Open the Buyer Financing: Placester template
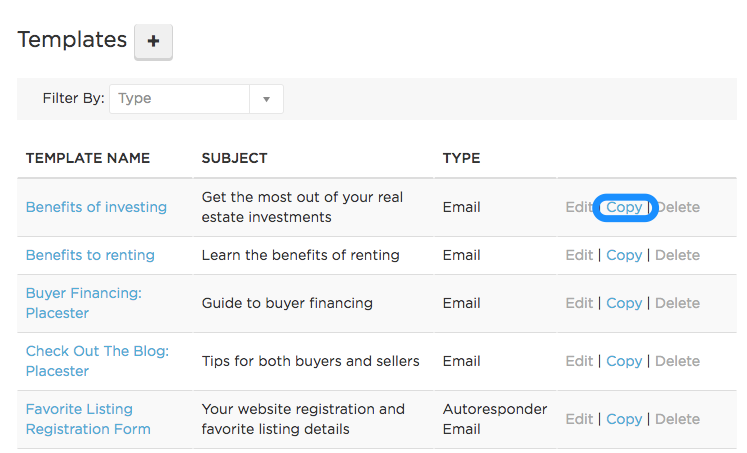Screen dimensions: 747x453 click(x=84, y=303)
